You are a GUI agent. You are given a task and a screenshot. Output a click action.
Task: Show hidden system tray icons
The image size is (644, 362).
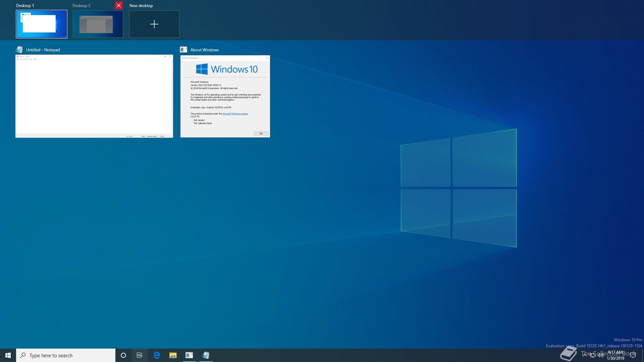pos(585,355)
